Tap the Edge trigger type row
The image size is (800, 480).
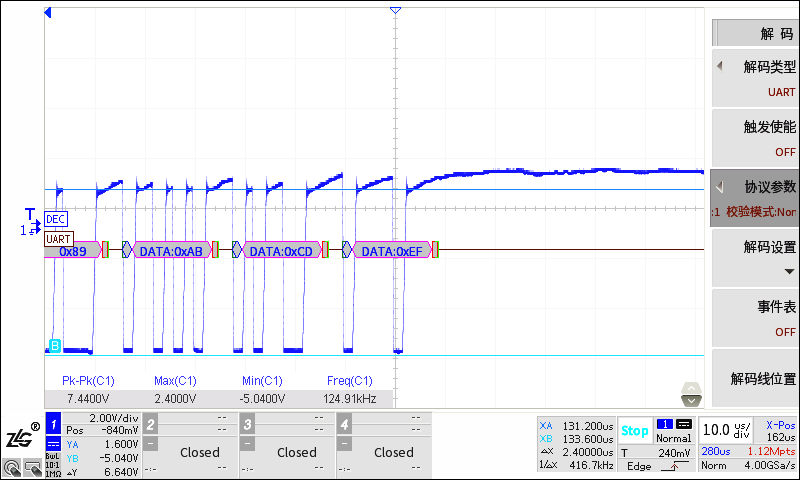[x=656, y=466]
